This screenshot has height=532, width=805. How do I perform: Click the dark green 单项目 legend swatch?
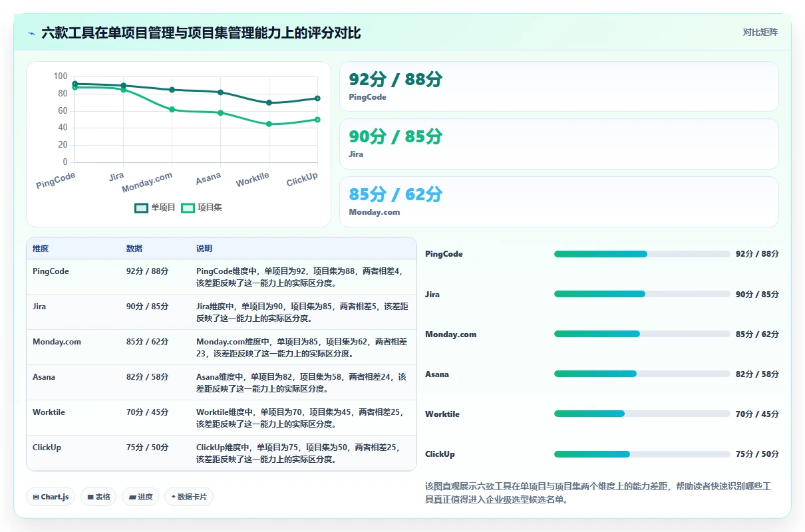pos(141,207)
